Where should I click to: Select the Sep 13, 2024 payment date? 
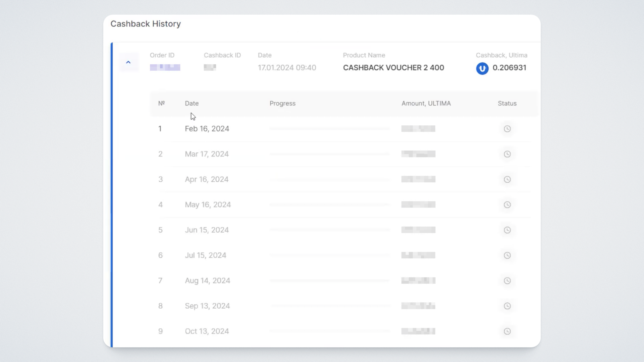pyautogui.click(x=207, y=306)
